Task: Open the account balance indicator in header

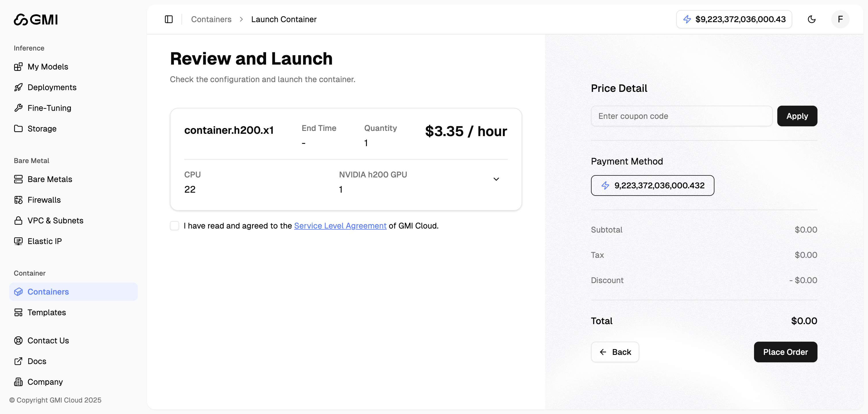Action: [734, 19]
